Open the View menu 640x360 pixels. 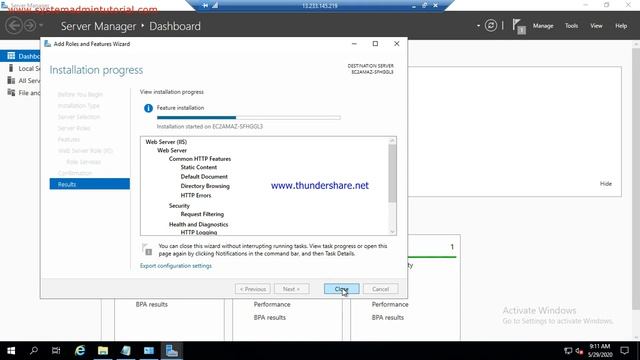coord(596,26)
